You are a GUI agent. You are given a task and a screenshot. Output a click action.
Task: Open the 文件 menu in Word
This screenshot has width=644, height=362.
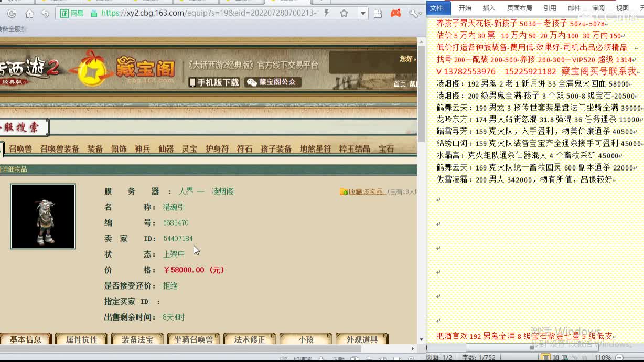point(437,8)
